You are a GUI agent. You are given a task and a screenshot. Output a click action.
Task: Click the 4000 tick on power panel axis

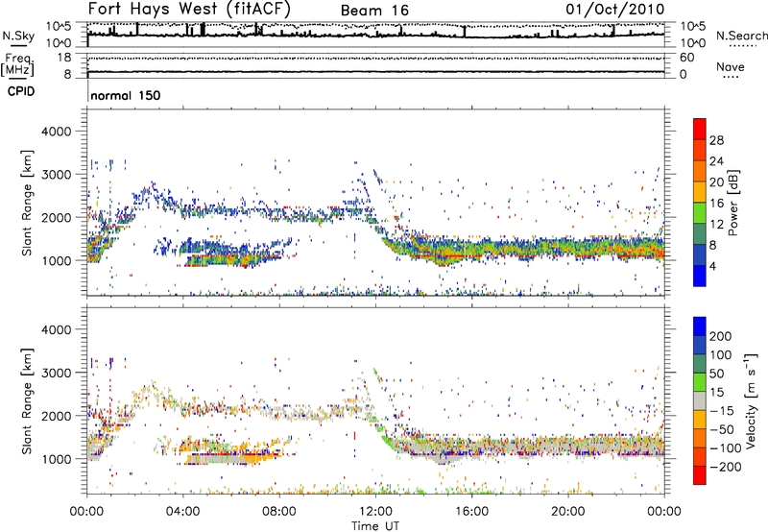pos(57,132)
